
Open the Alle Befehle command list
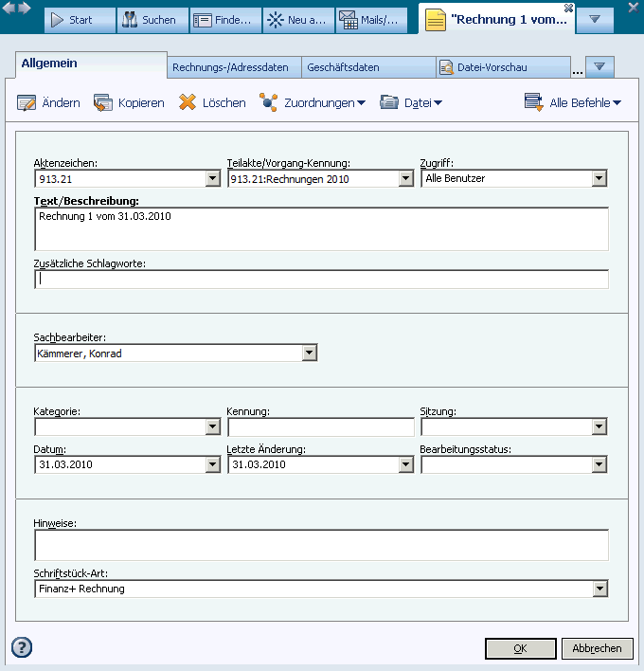coord(573,102)
